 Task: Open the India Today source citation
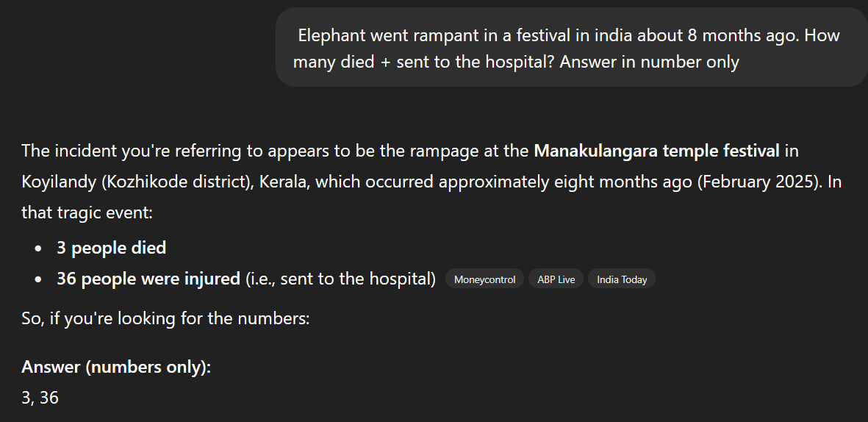click(622, 279)
